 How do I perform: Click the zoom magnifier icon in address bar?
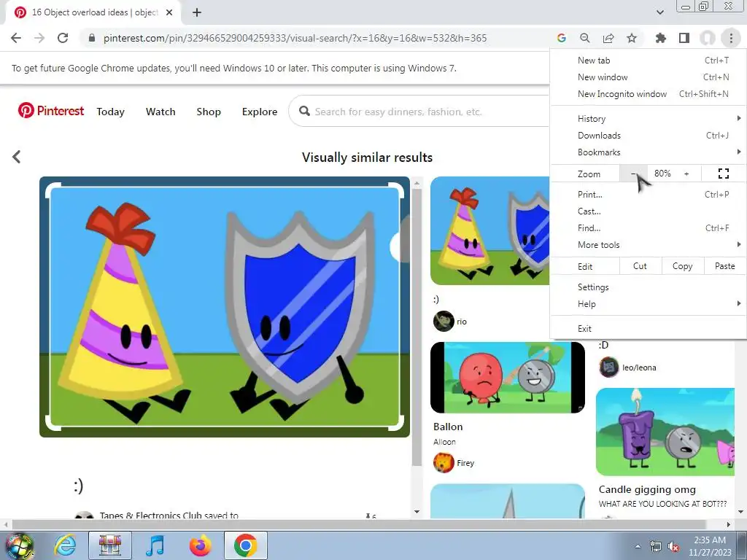point(585,38)
